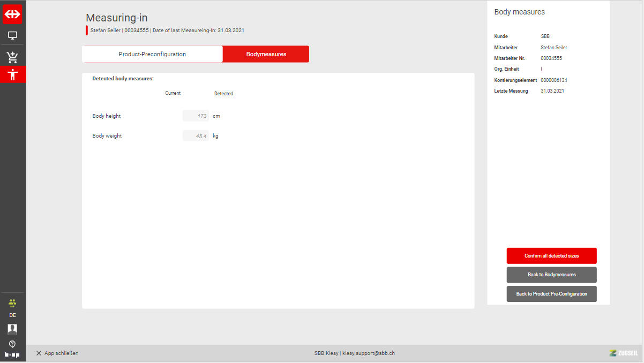Click Back to Bodymeasures button
The image size is (644, 363).
(551, 275)
